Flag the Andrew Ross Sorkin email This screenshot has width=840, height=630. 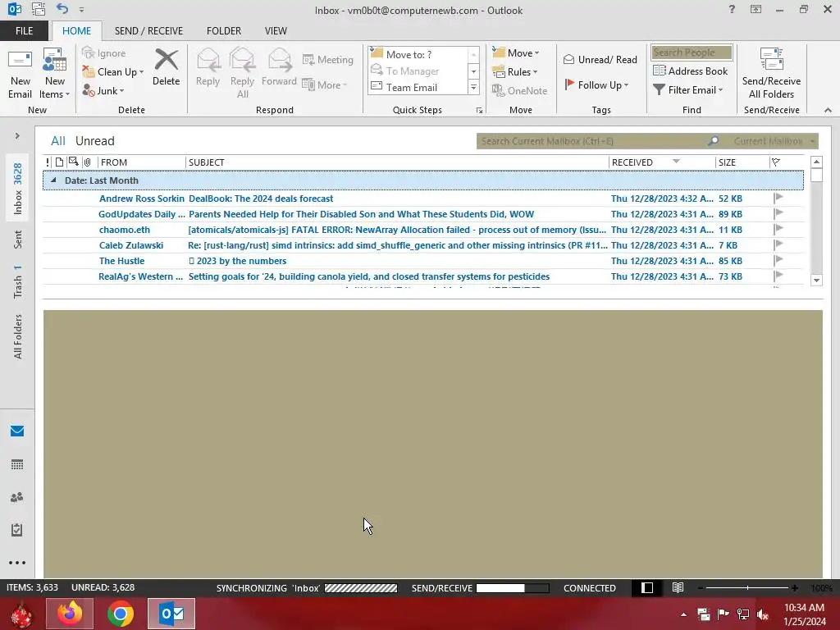tap(778, 199)
